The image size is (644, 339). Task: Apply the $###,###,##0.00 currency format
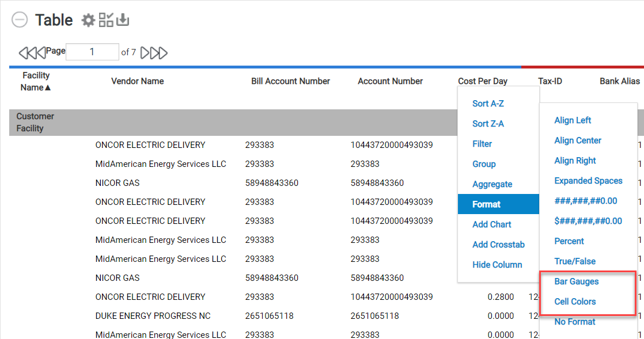tap(588, 221)
